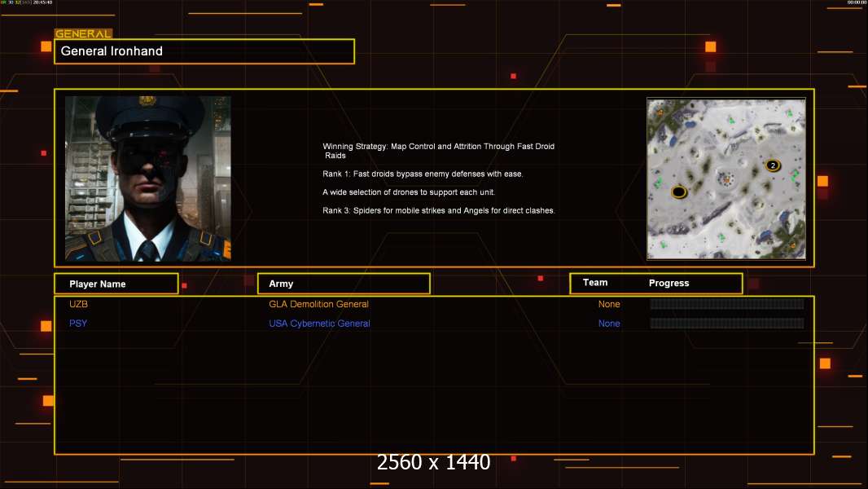This screenshot has width=868, height=489.
Task: Click the central base icon on minimap
Action: [725, 177]
